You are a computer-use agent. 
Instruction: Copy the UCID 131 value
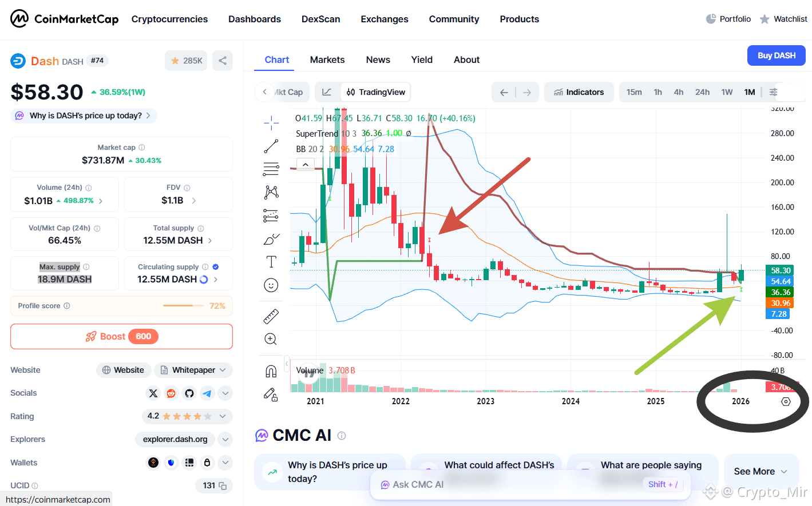pos(223,486)
